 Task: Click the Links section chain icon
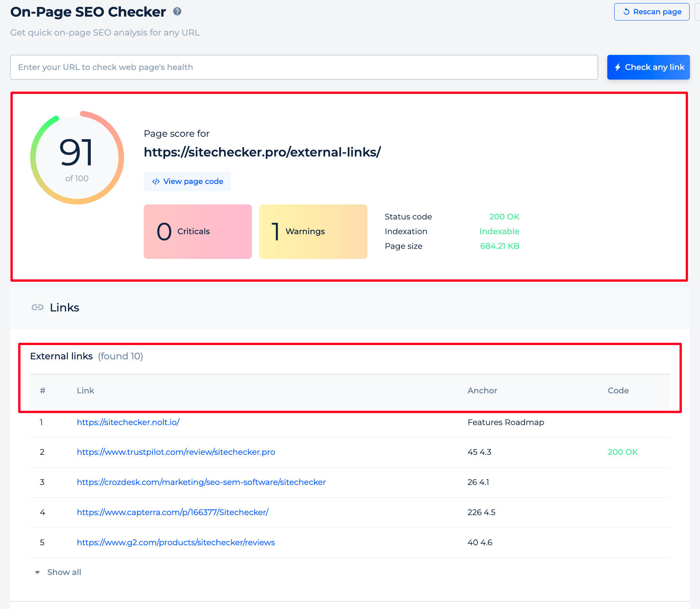(x=37, y=307)
